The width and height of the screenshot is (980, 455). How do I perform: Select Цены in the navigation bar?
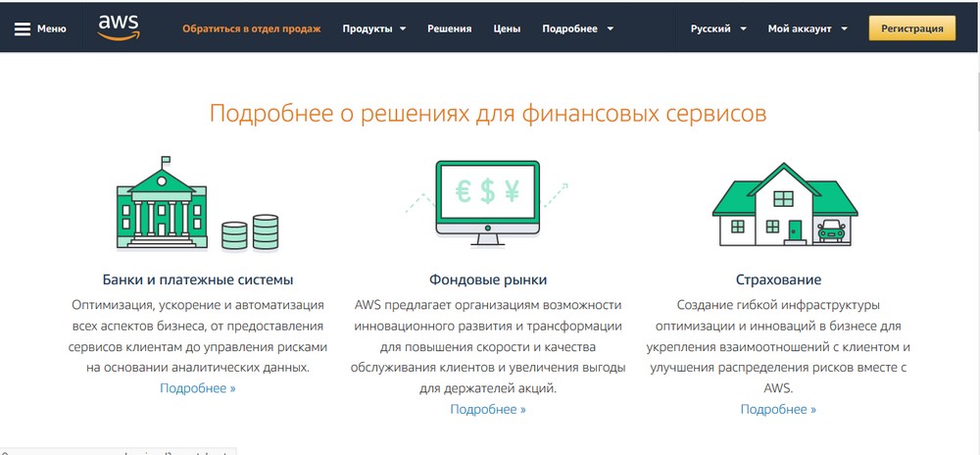507,28
